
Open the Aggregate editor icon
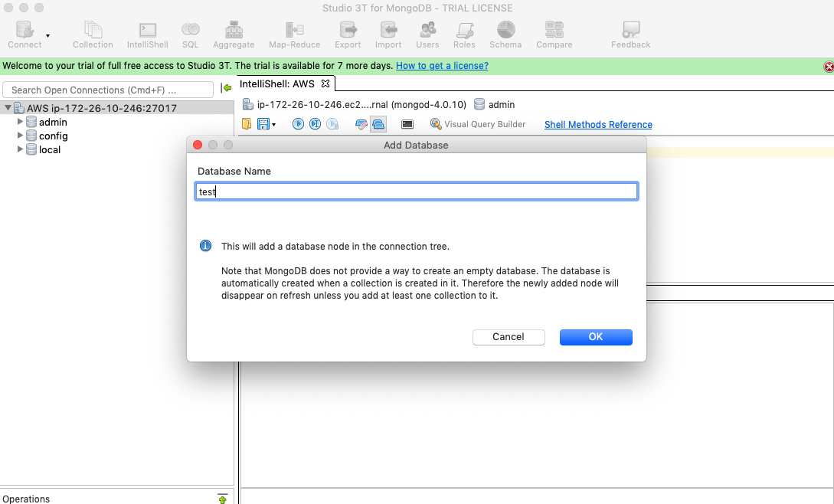click(x=234, y=34)
